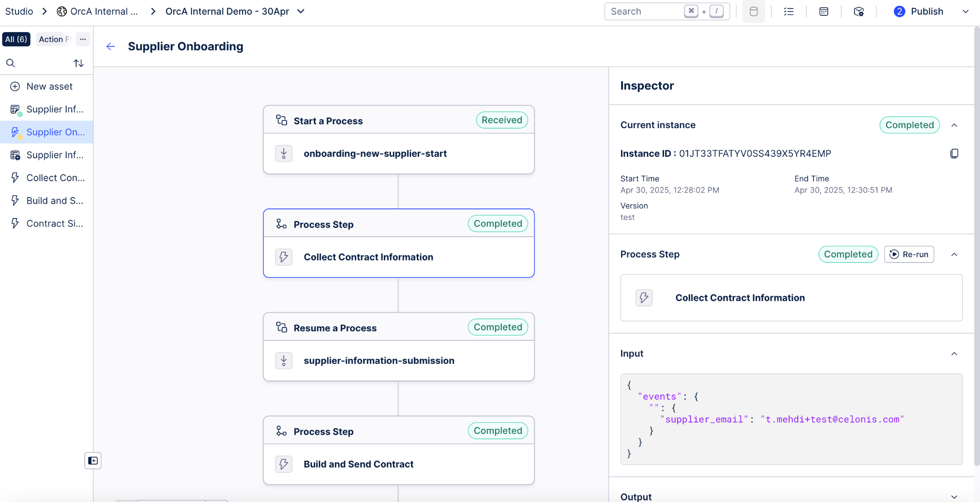980x502 pixels.
Task: Open the package settings icon near Publish
Action: click(859, 11)
